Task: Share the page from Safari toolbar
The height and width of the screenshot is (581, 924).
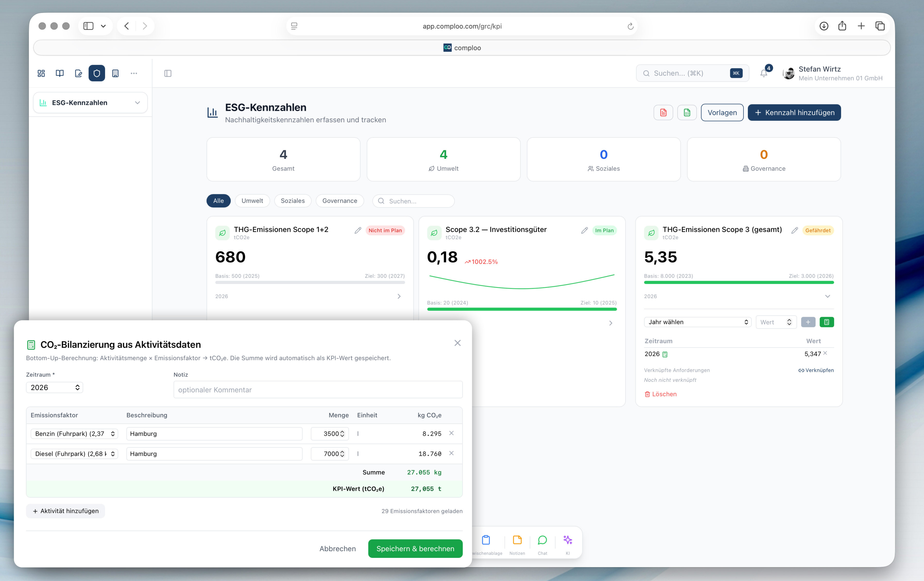Action: coord(842,26)
